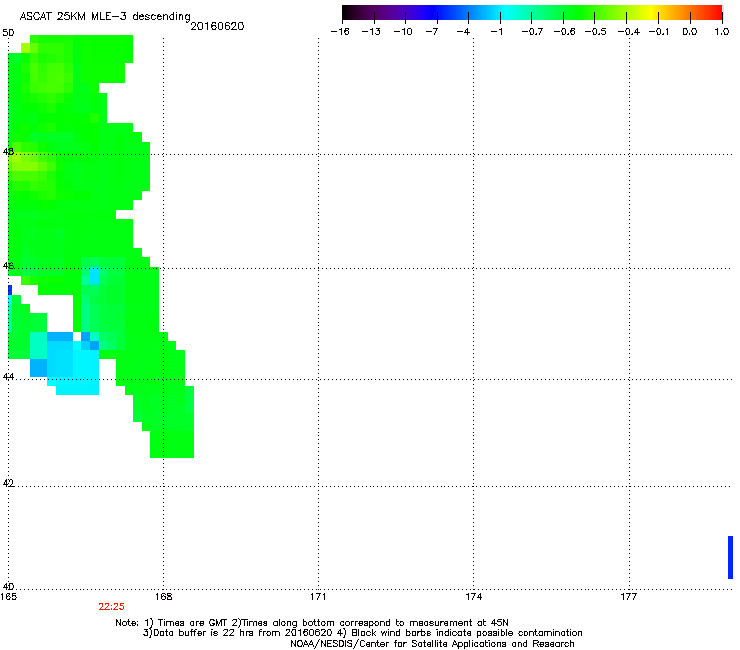Click the longitude label '174'
740x650 pixels.
tap(473, 597)
